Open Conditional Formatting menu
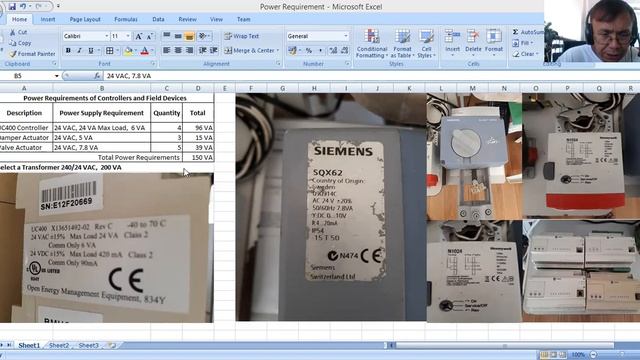Viewport: 640px width, 360px height. (x=371, y=43)
